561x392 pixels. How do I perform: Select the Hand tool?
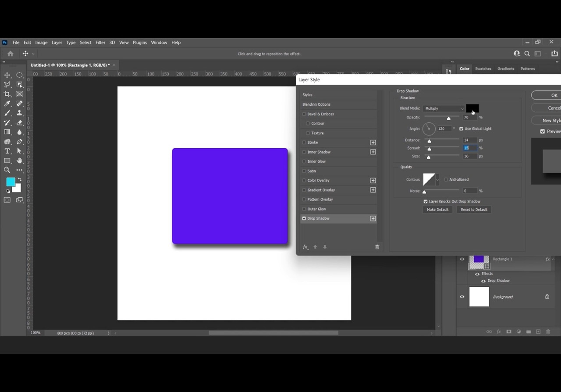(20, 160)
